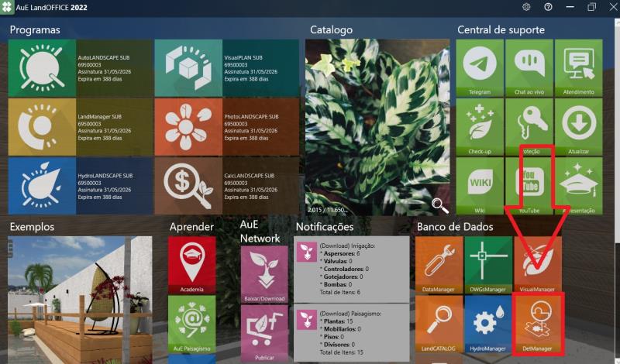
Task: Run the Check-up tile
Action: 480,127
